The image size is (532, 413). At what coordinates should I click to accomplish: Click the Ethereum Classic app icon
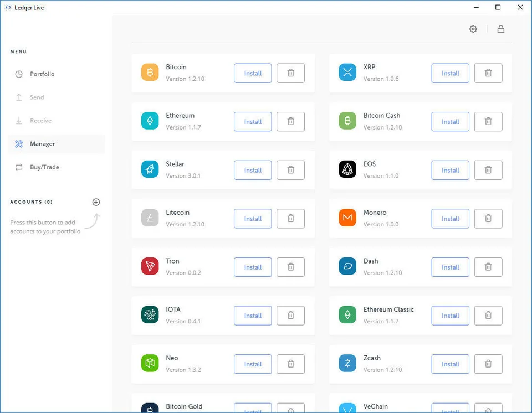pyautogui.click(x=347, y=314)
